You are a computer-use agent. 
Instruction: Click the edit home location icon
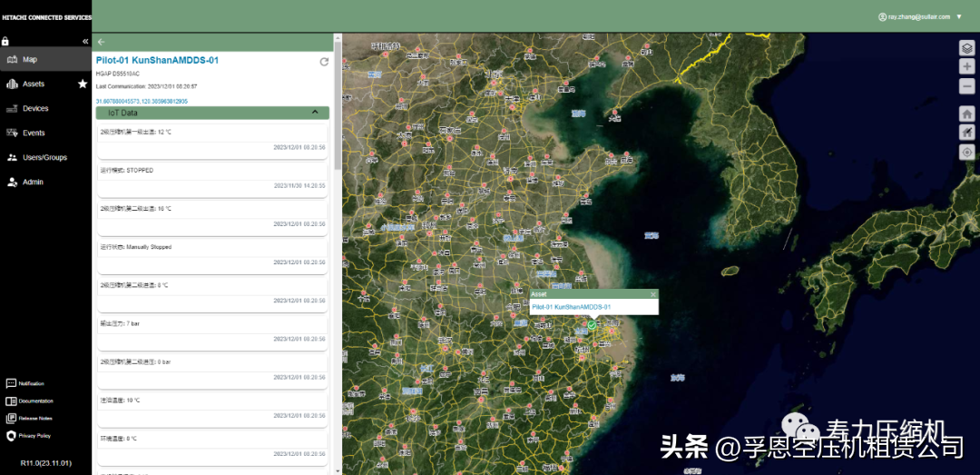tap(967, 133)
